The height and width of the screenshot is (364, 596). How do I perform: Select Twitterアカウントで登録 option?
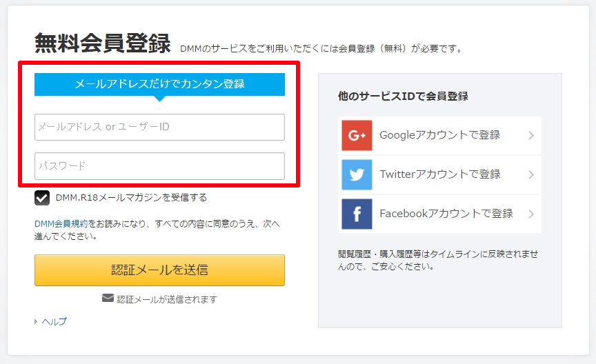440,175
